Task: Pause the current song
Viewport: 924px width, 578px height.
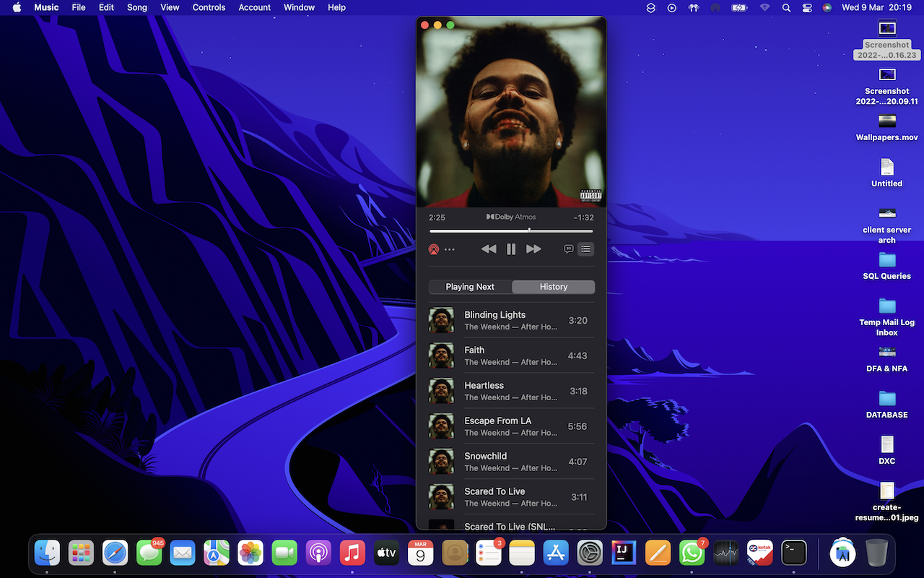Action: (511, 249)
